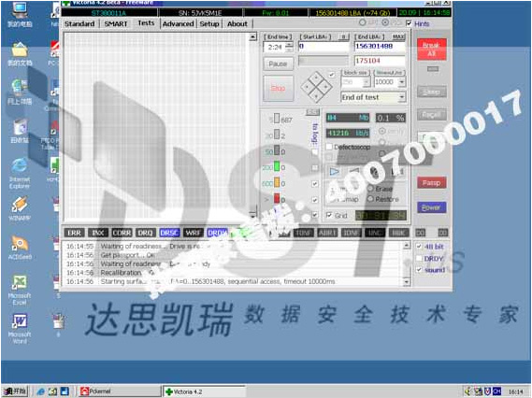
Task: Click the Stop button
Action: click(279, 88)
